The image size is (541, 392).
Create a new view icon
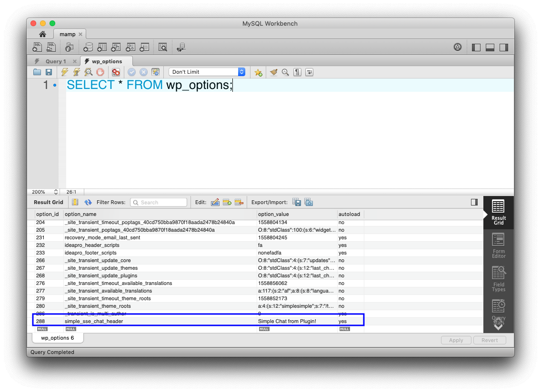coord(116,47)
